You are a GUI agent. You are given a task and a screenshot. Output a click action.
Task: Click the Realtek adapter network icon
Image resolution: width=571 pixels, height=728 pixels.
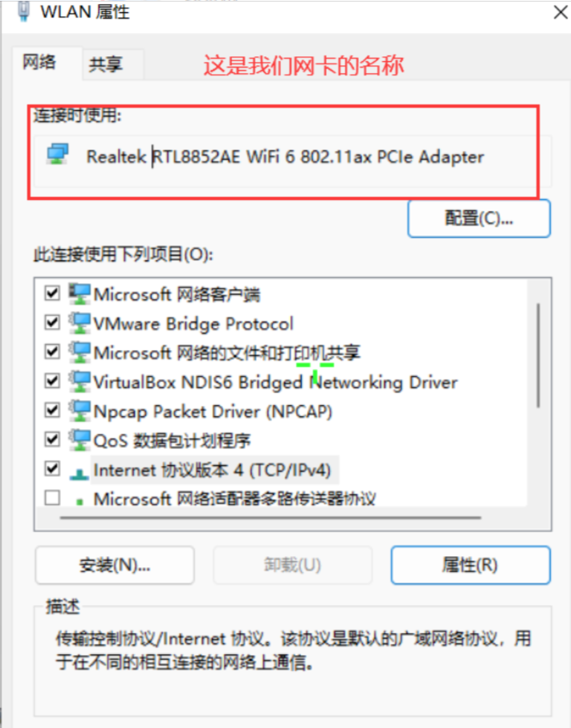[x=58, y=154]
